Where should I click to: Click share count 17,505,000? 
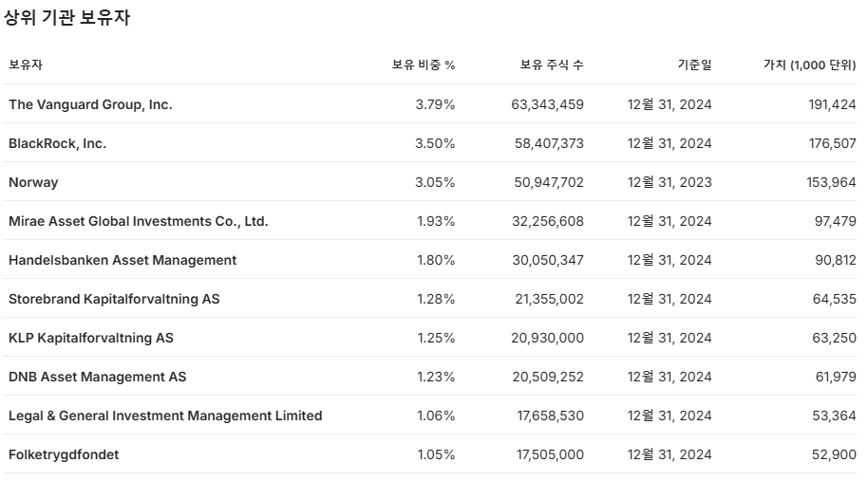(550, 454)
